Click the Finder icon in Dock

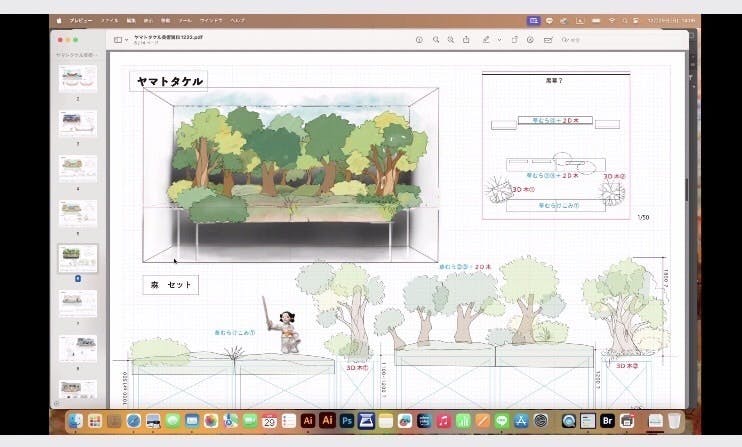tap(76, 421)
